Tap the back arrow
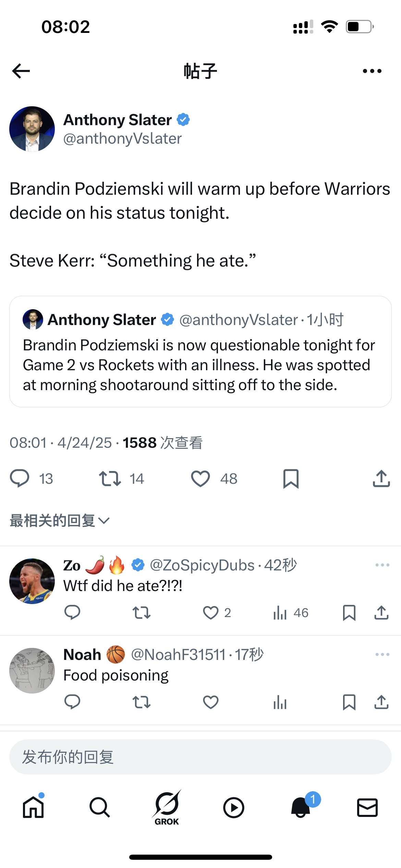Image resolution: width=401 pixels, height=868 pixels. click(x=21, y=71)
